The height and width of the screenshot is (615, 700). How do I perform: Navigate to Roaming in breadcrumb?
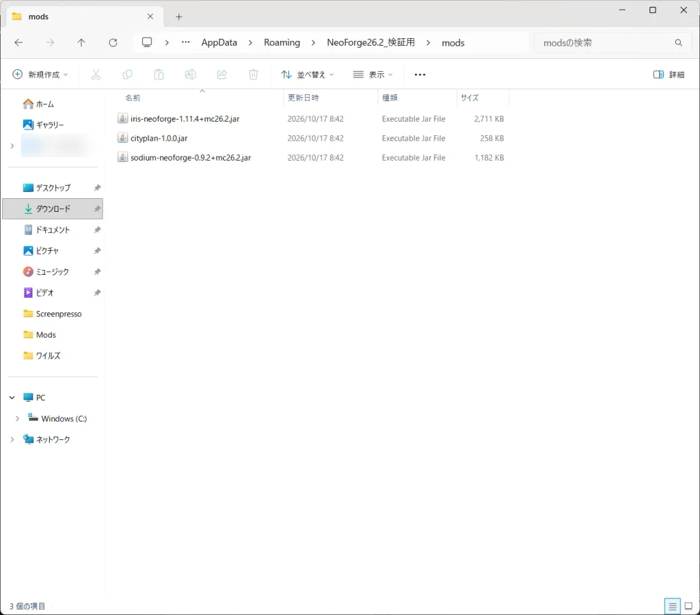[x=282, y=42]
